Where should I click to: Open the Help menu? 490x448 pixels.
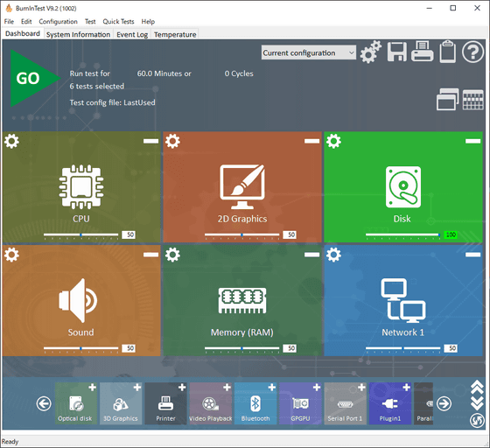[x=148, y=22]
